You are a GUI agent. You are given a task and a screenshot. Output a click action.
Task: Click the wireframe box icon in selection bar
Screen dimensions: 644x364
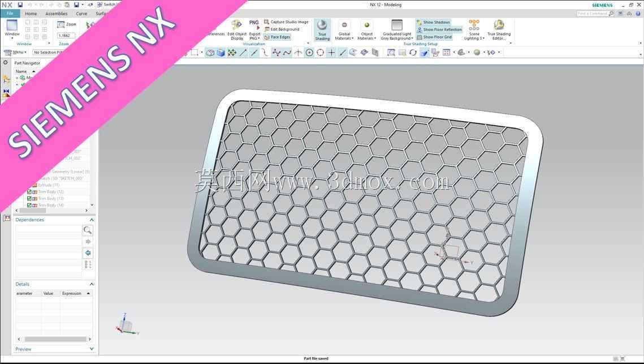(x=210, y=53)
